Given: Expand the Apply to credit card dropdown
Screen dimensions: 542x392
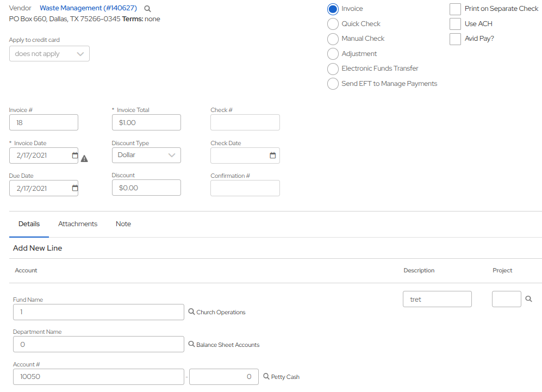Looking at the screenshot, I should 49,54.
